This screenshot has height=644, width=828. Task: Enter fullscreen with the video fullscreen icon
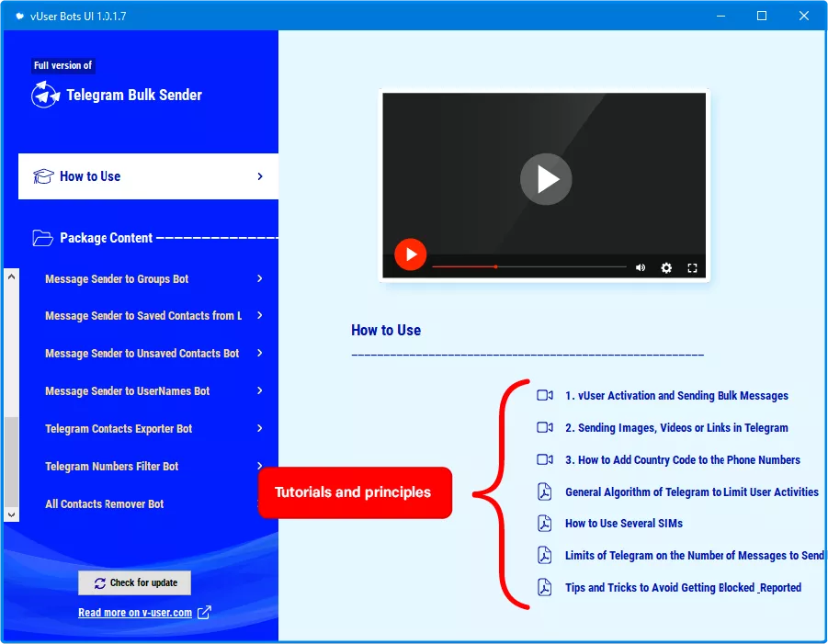click(692, 267)
